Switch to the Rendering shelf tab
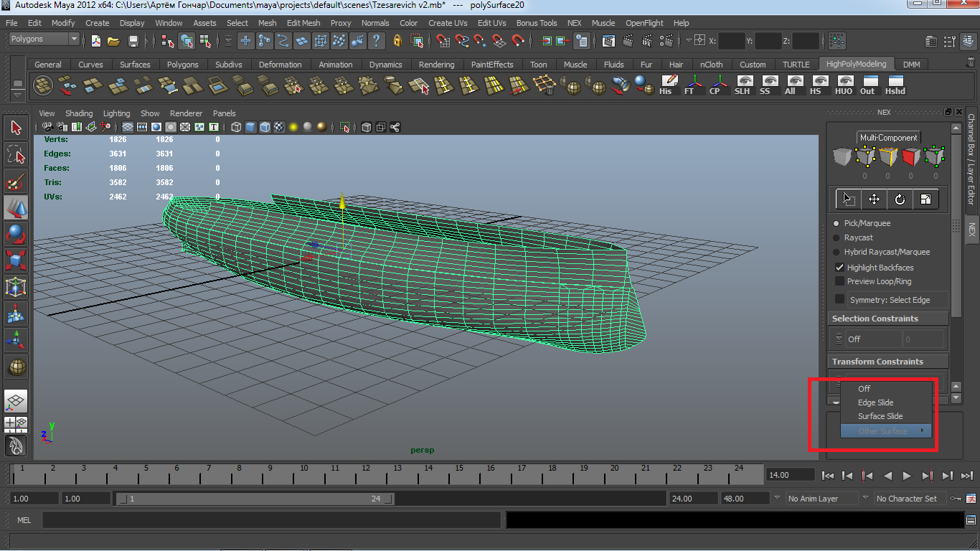Image resolution: width=980 pixels, height=551 pixels. [x=436, y=65]
